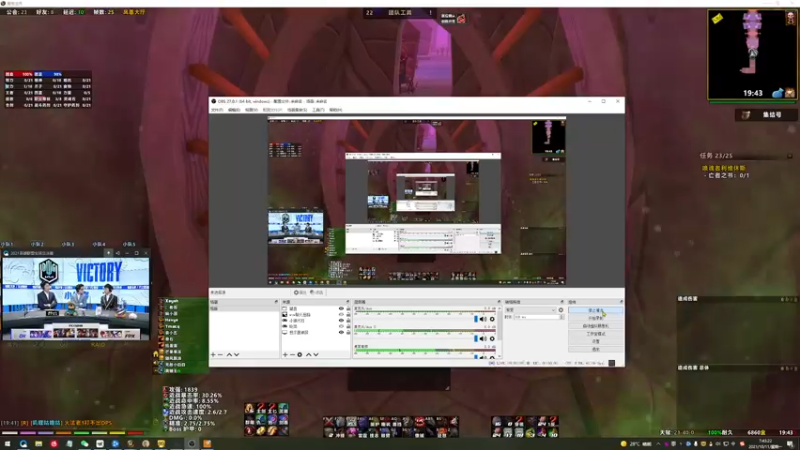Viewport: 800px width, 450px height.
Task: Click the game minimap
Action: [x=751, y=54]
